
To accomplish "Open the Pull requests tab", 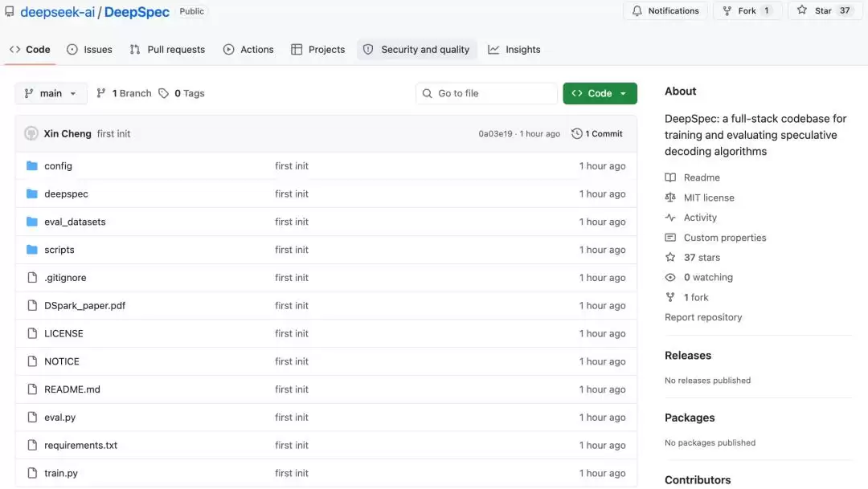I will coord(167,49).
